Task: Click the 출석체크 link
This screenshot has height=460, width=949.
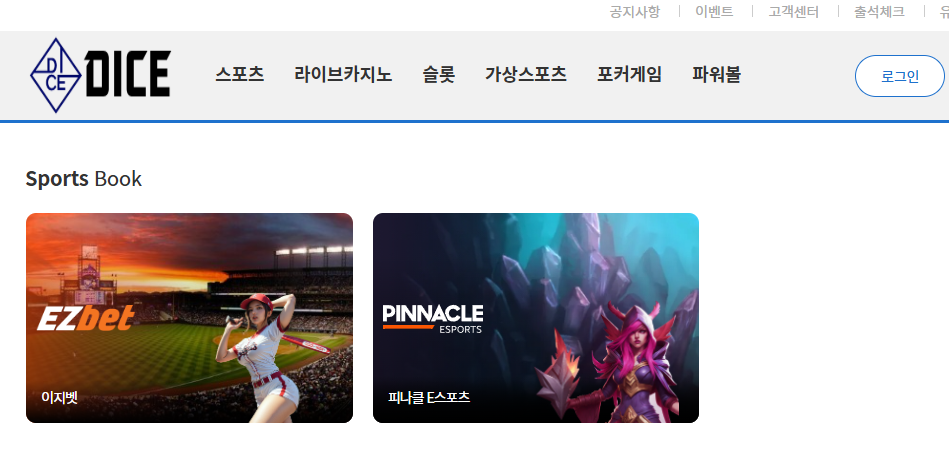Action: pos(879,12)
